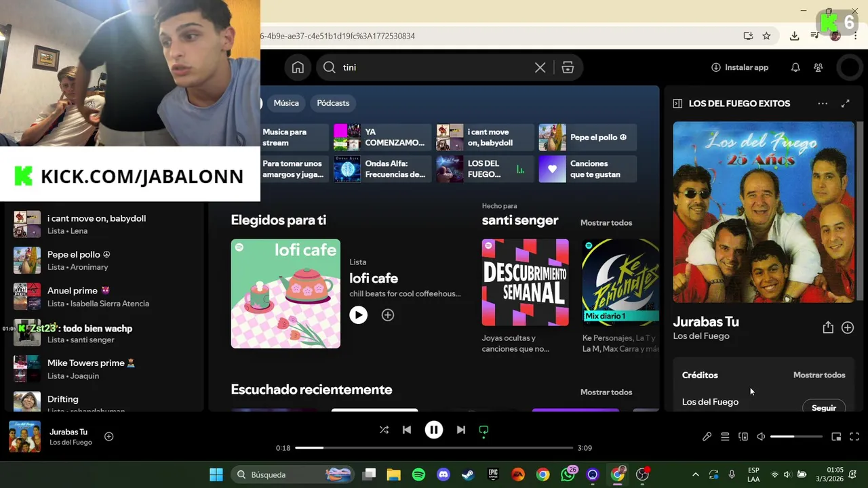The width and height of the screenshot is (868, 488).
Task: Open 'Pepe el pollo' shortcut tile
Action: tap(587, 138)
